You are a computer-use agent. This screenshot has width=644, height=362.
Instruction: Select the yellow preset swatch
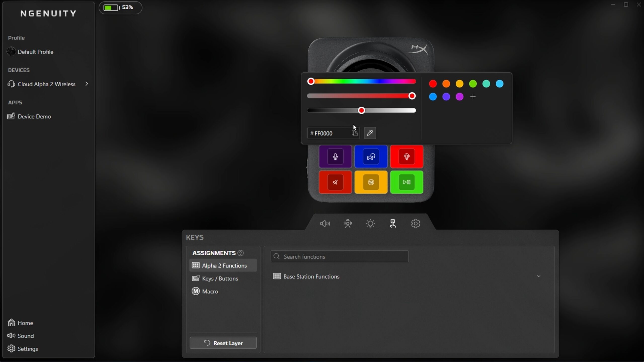[459, 84]
